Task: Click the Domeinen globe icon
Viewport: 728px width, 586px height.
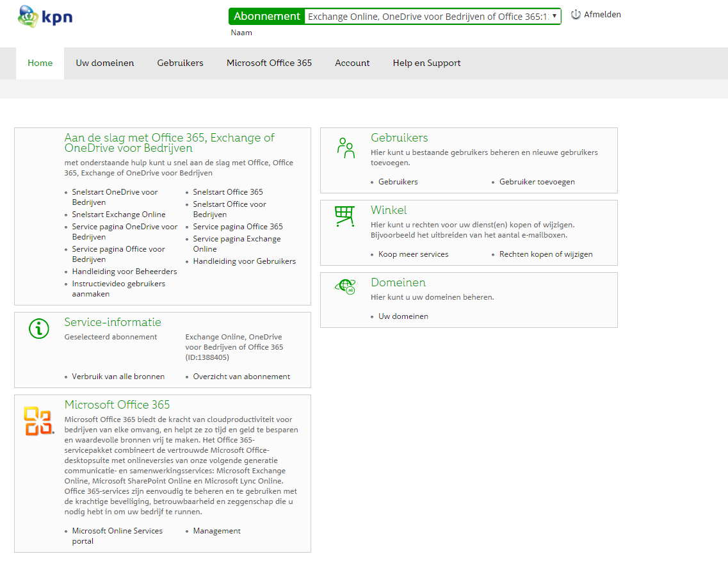Action: (346, 286)
